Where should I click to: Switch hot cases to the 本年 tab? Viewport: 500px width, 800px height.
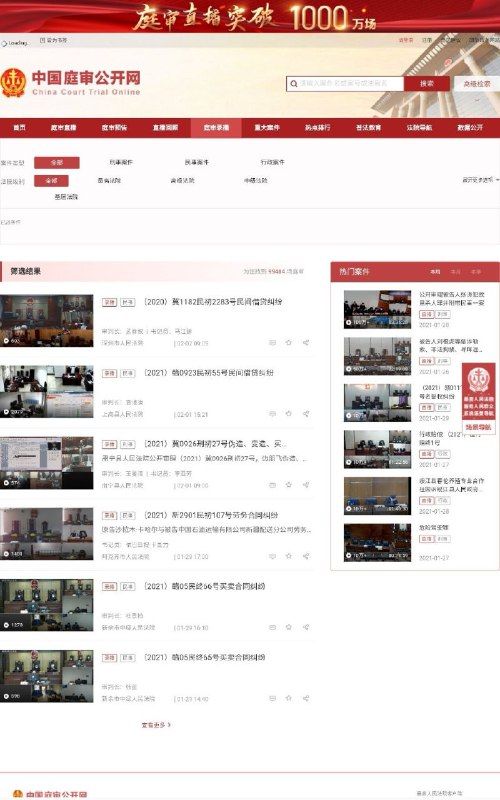(476, 272)
